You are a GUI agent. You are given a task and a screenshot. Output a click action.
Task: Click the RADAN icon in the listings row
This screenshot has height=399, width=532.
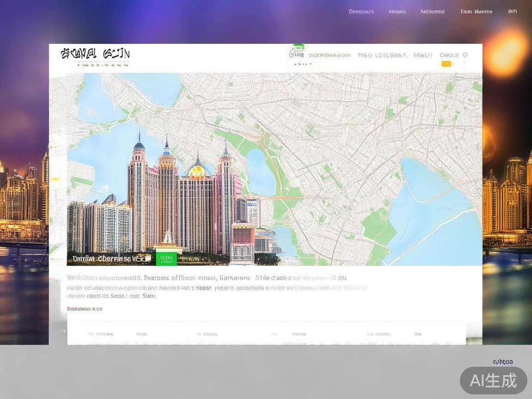[x=199, y=334]
